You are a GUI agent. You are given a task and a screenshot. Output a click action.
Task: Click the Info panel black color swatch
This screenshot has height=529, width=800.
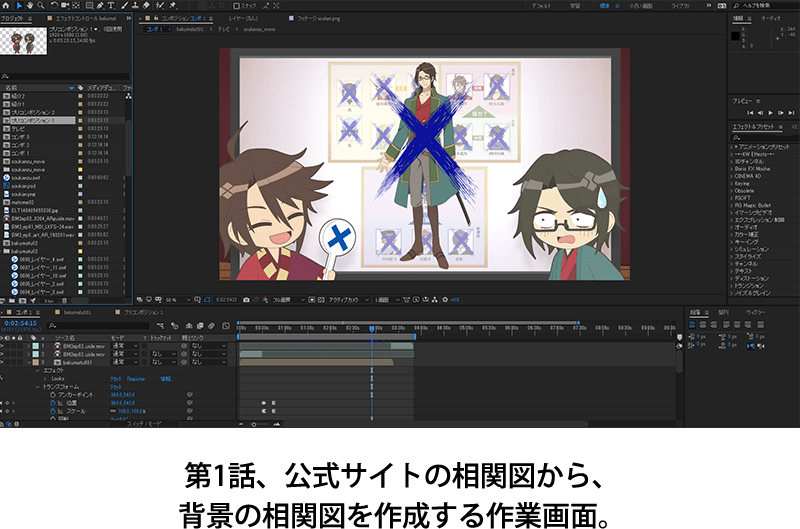click(x=735, y=36)
